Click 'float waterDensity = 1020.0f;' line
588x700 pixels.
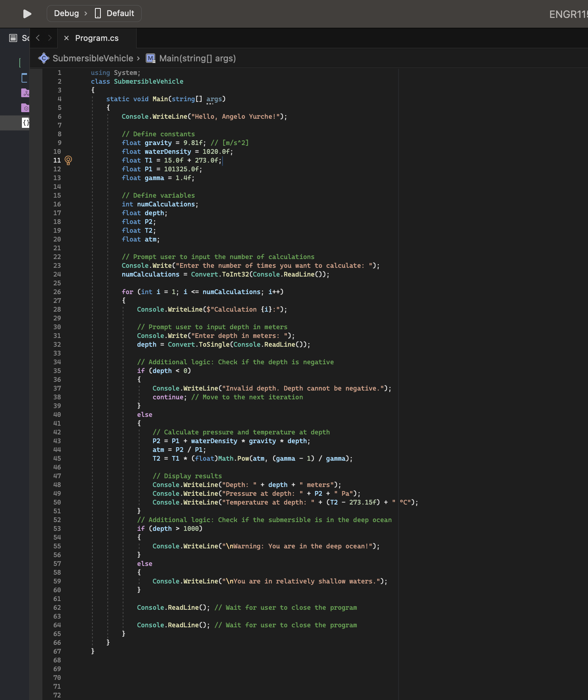tap(177, 152)
